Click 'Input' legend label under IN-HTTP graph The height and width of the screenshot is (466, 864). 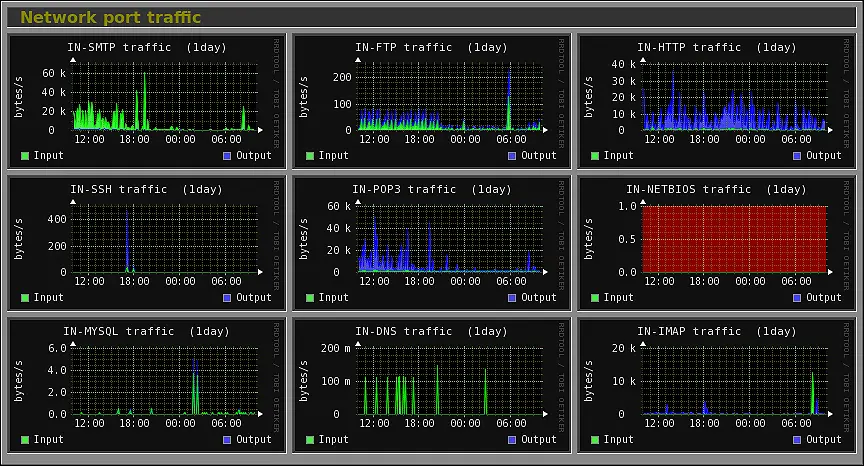pos(618,156)
